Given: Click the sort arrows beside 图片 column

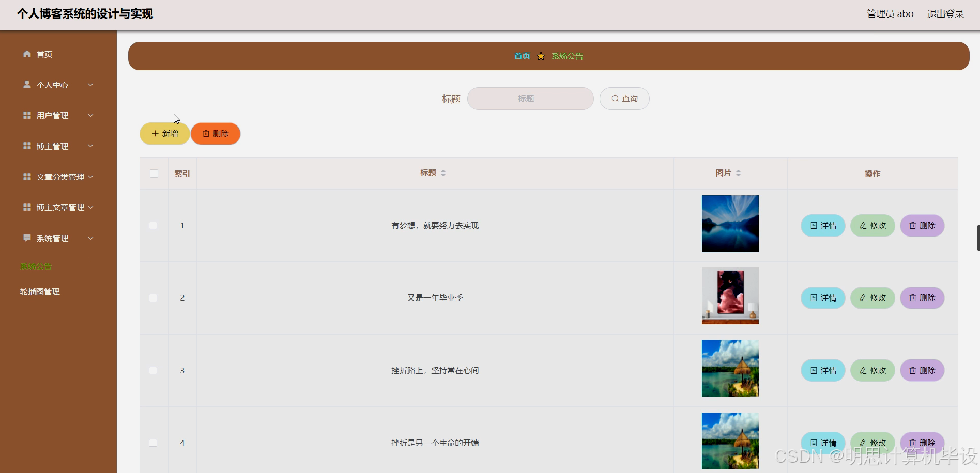Looking at the screenshot, I should coord(738,173).
